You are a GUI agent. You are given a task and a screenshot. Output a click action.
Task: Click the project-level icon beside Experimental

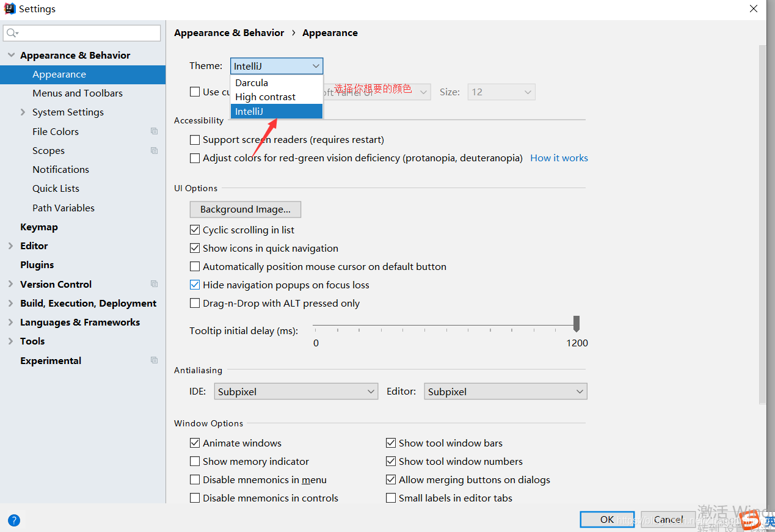pos(154,360)
